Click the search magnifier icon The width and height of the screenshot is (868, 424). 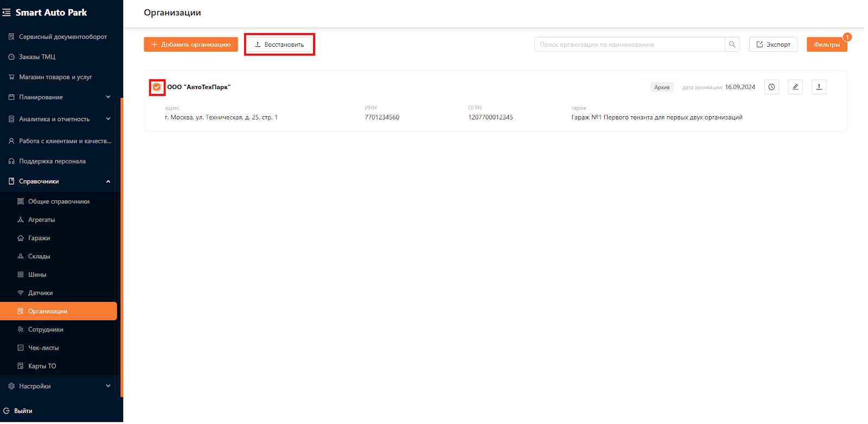tap(732, 45)
